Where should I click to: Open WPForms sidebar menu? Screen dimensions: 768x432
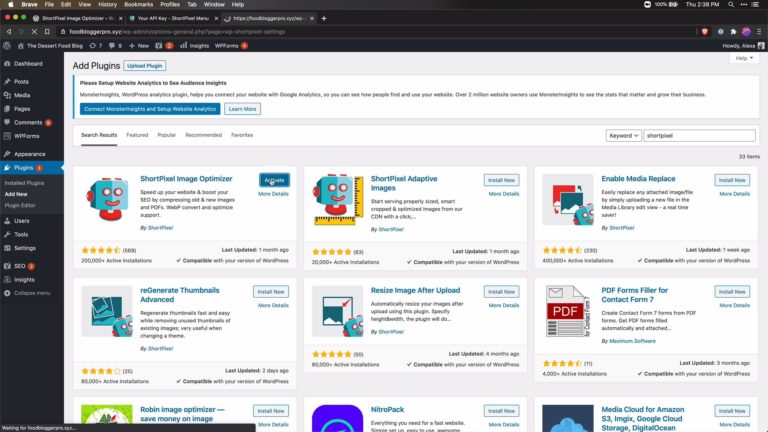point(26,136)
